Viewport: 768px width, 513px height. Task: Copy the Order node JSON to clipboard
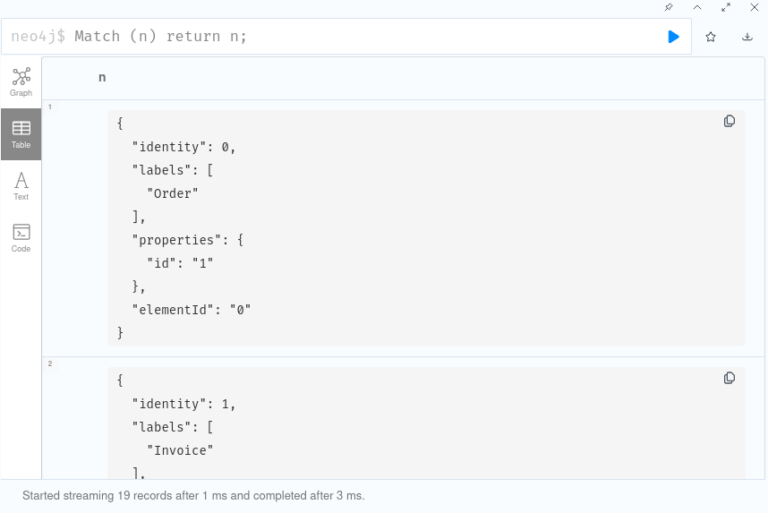[x=729, y=121]
